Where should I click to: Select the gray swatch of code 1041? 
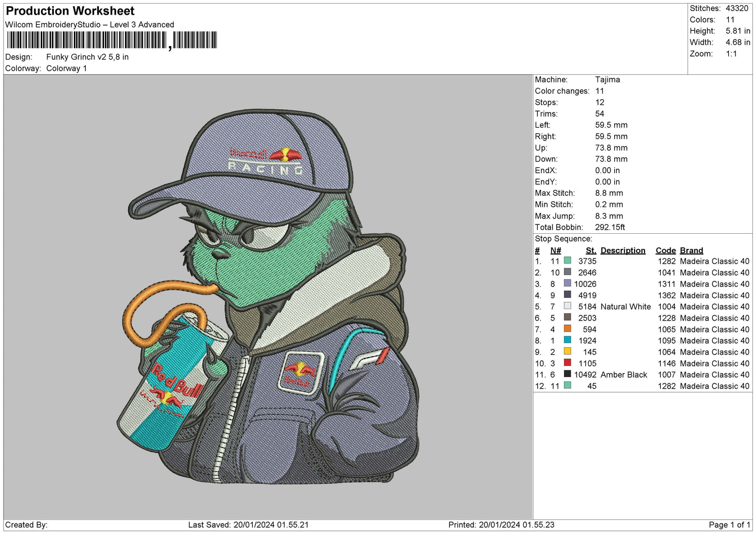tap(567, 272)
